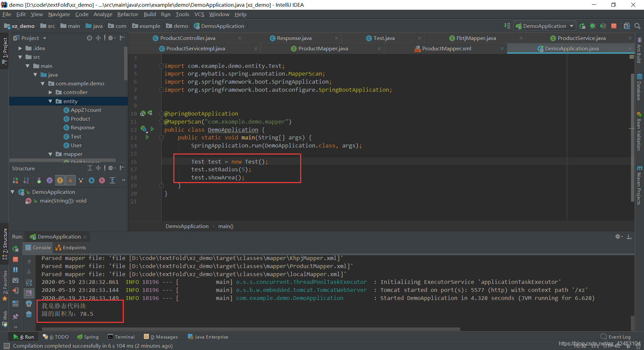Hide the Project tool window
The image size is (644, 350).
(122, 38)
